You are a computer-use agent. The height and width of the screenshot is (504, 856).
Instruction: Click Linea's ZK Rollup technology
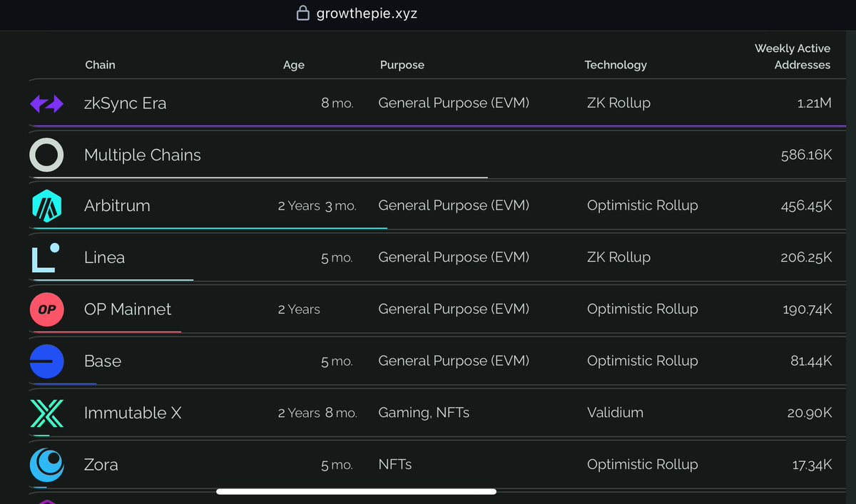click(x=618, y=257)
